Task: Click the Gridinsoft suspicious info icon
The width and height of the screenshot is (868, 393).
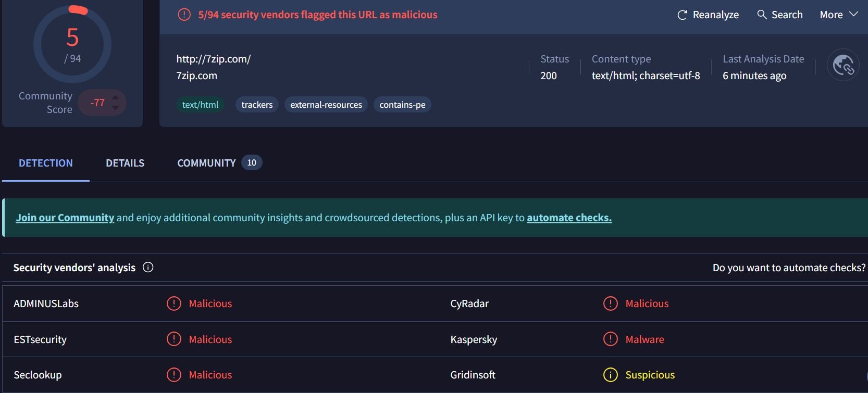Action: point(610,374)
